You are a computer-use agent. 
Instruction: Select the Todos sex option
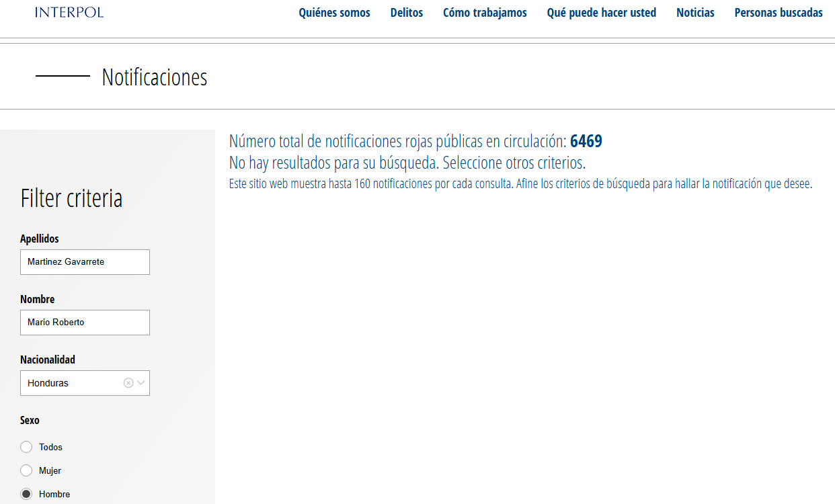click(26, 447)
